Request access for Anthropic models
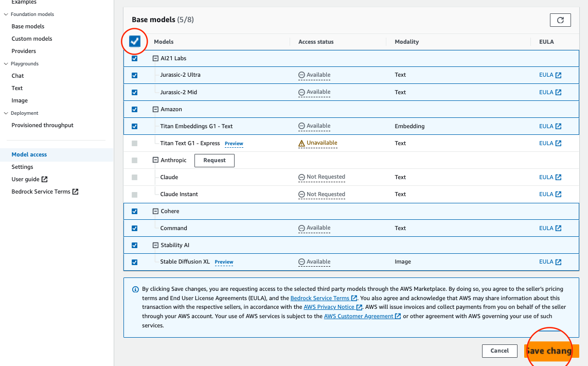The width and height of the screenshot is (588, 366). pyautogui.click(x=215, y=160)
